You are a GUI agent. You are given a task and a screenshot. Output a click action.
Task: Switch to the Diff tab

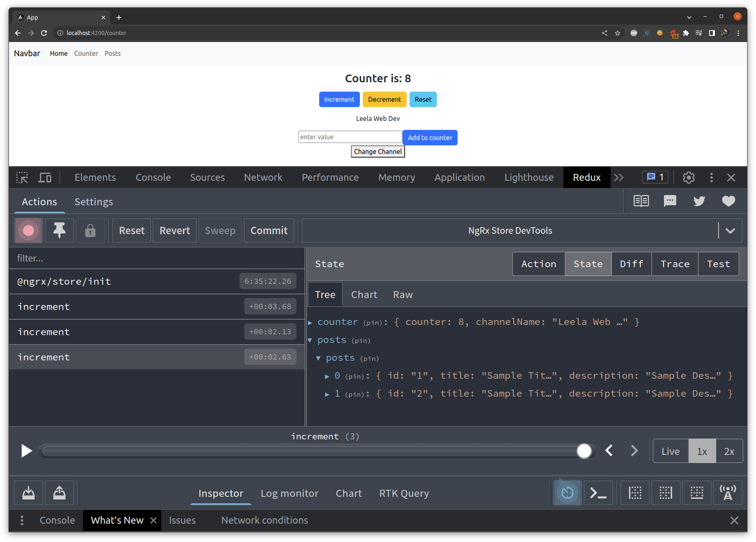point(631,263)
